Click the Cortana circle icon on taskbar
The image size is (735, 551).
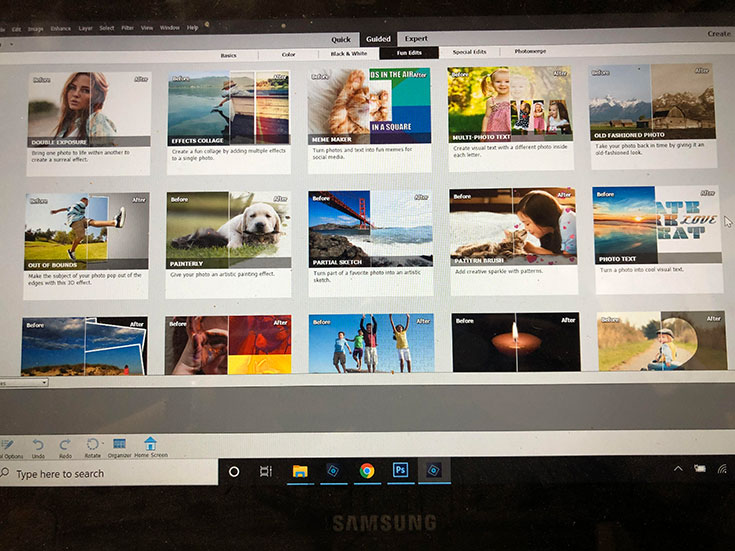234,472
